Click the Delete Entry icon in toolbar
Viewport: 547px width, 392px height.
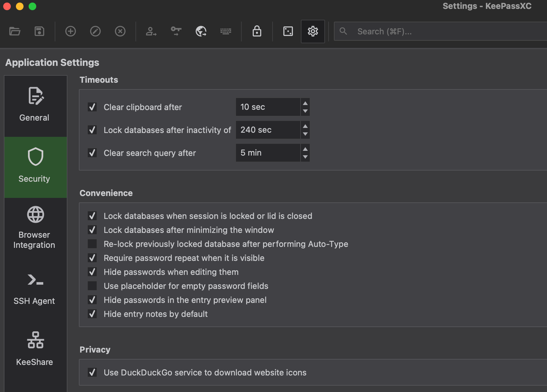coord(120,31)
